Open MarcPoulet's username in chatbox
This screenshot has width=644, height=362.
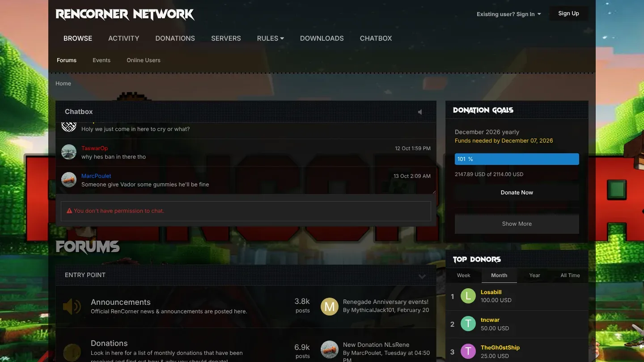(x=96, y=176)
